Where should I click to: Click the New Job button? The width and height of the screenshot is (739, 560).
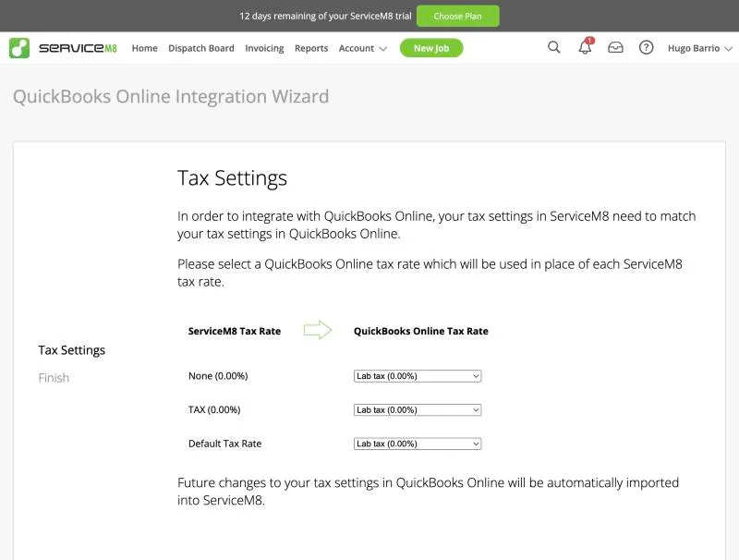click(431, 48)
